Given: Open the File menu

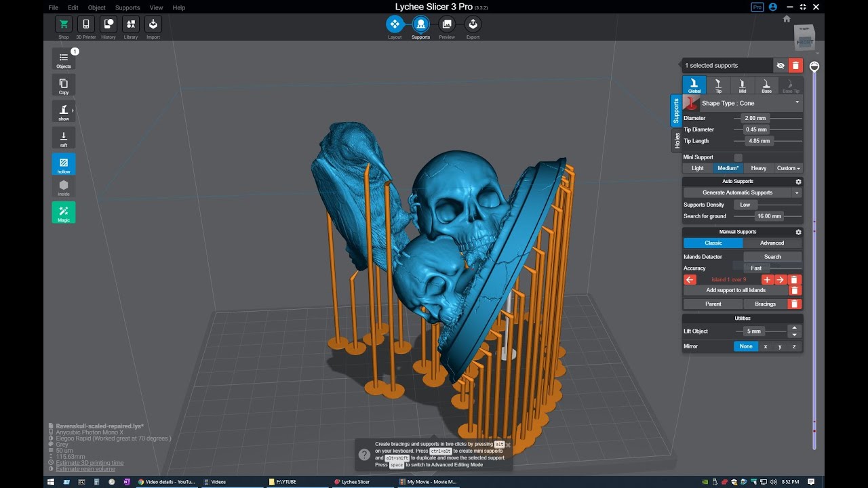Looking at the screenshot, I should pyautogui.click(x=53, y=7).
